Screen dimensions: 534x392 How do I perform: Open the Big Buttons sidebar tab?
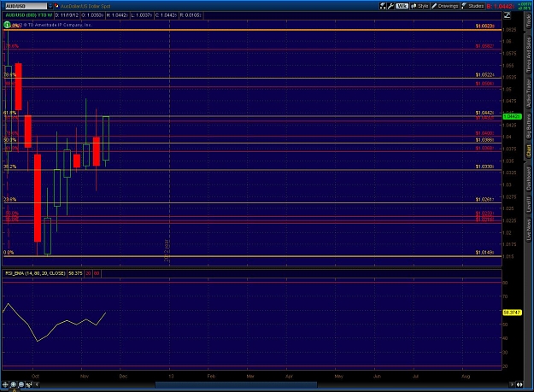pyautogui.click(x=528, y=126)
